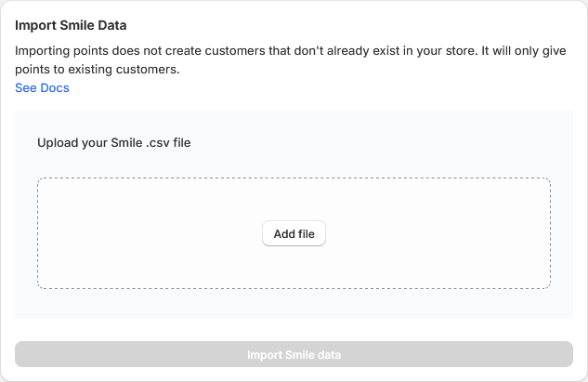Click the drop zone below Add file button

click(x=294, y=268)
